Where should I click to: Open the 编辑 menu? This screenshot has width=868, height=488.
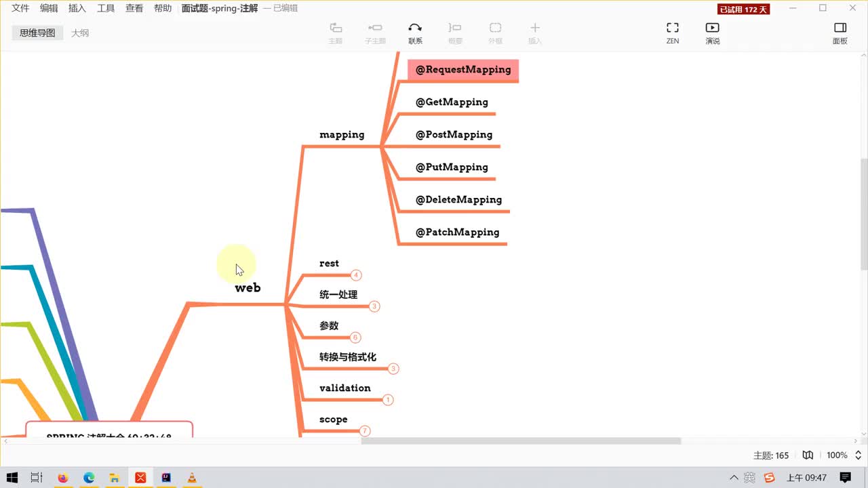click(49, 8)
